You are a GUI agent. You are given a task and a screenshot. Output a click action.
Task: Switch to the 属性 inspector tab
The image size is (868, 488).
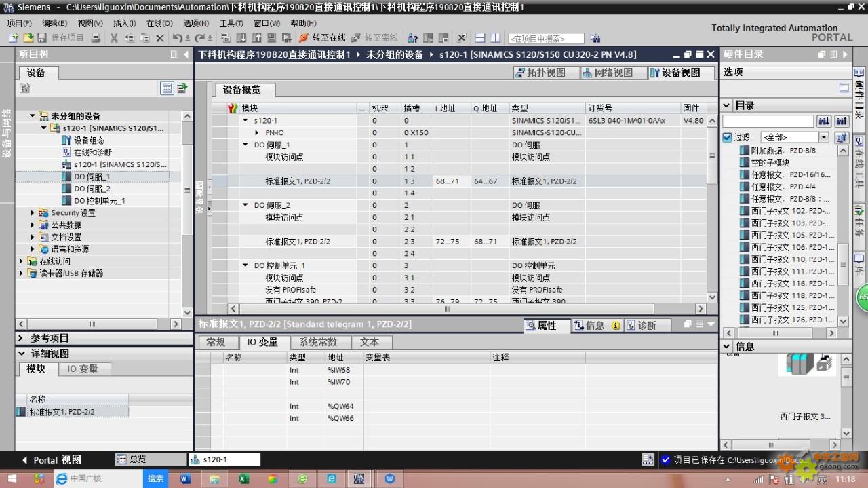[547, 326]
